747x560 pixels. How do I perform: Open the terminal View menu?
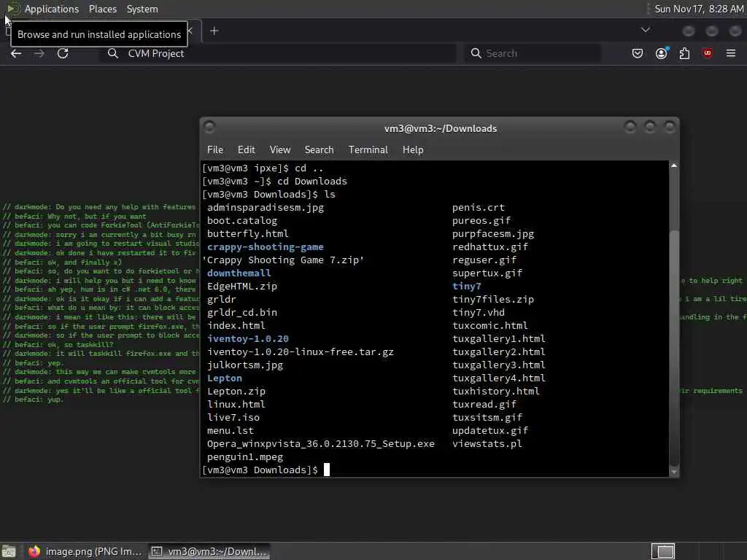[x=280, y=150]
